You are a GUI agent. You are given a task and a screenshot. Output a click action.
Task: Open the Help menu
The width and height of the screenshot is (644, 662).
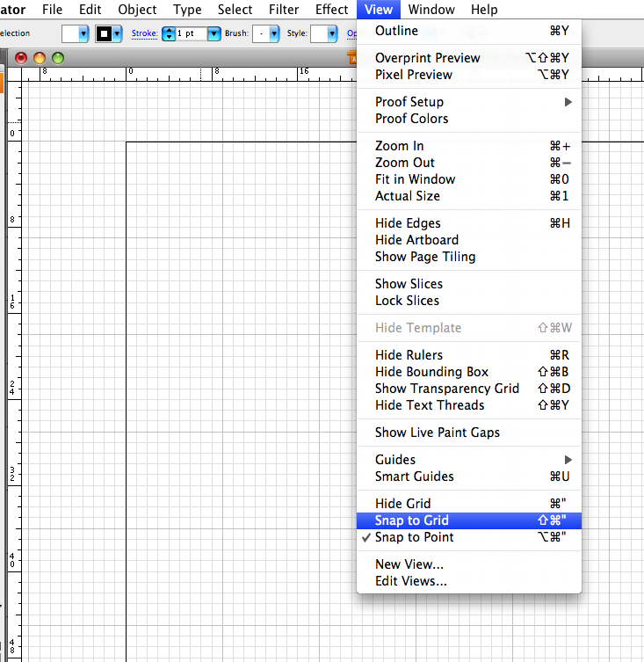[484, 10]
